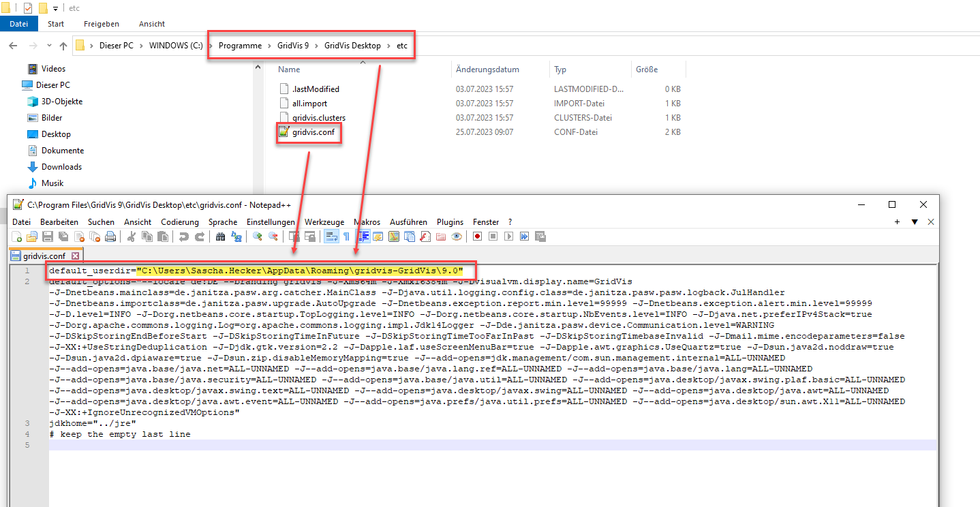Expand the chevron after WINDOWS (C:) in address bar
980x507 pixels.
click(x=210, y=46)
